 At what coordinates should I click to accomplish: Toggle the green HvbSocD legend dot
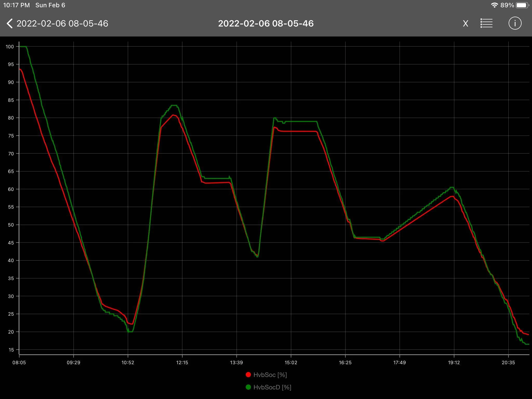pyautogui.click(x=248, y=387)
